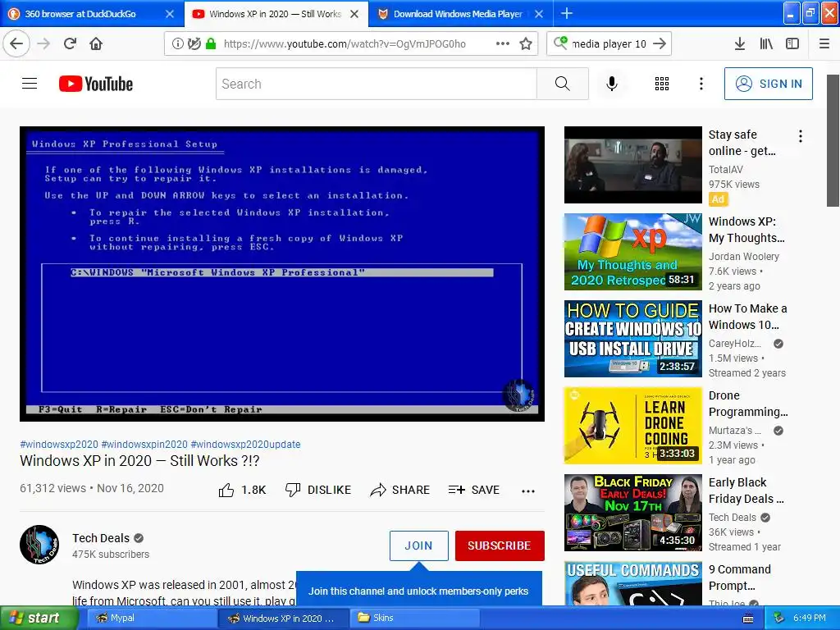The height and width of the screenshot is (630, 840).
Task: Go back to the previous page
Action: point(16,43)
